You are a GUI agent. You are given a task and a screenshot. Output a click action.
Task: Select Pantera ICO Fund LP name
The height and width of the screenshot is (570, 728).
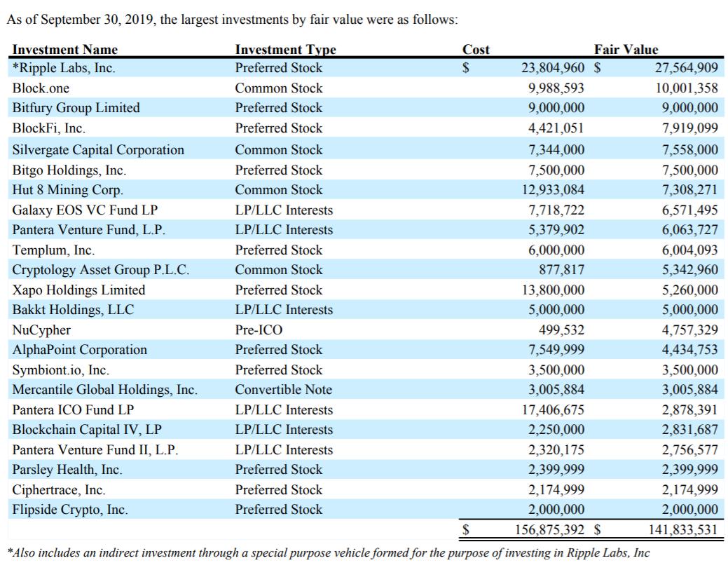click(x=74, y=409)
